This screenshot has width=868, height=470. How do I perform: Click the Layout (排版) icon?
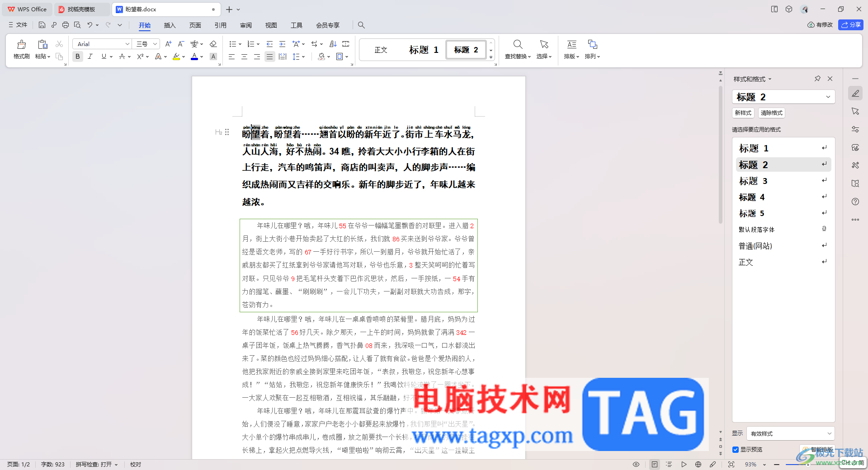pos(571,44)
